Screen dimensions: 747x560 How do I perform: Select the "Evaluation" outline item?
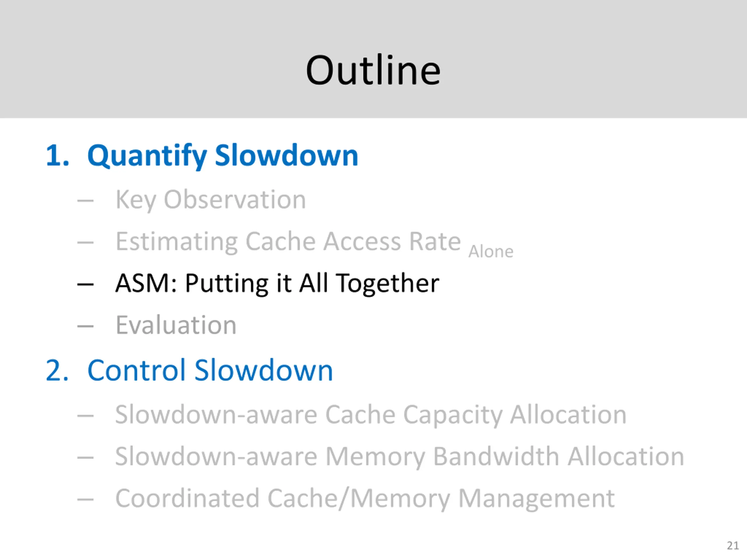[176, 325]
